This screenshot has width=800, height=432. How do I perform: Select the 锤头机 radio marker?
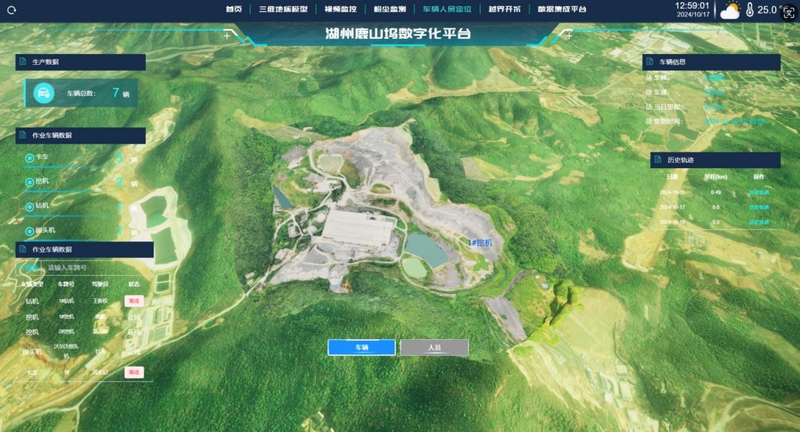click(x=30, y=231)
